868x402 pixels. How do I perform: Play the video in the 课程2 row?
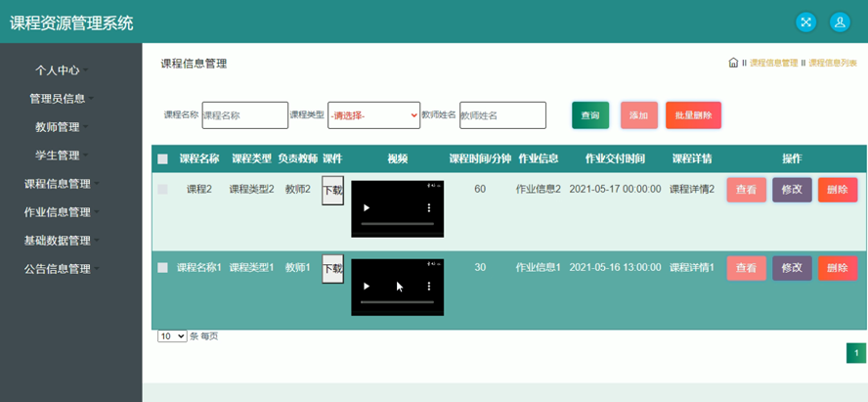pos(367,208)
